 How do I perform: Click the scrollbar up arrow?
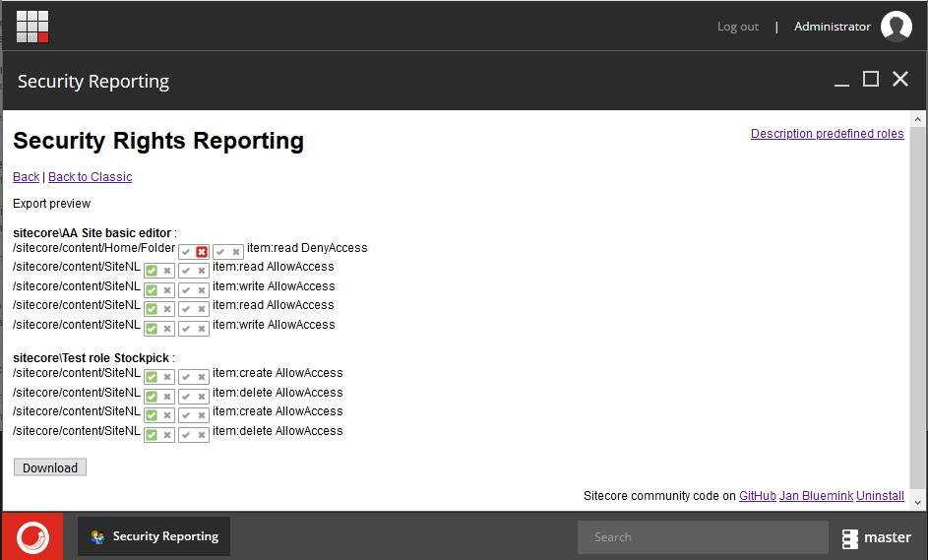(x=918, y=119)
